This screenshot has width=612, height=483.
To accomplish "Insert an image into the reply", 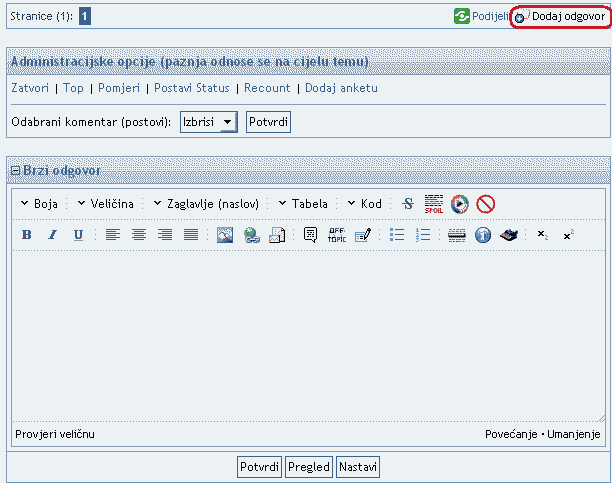I will pos(225,235).
